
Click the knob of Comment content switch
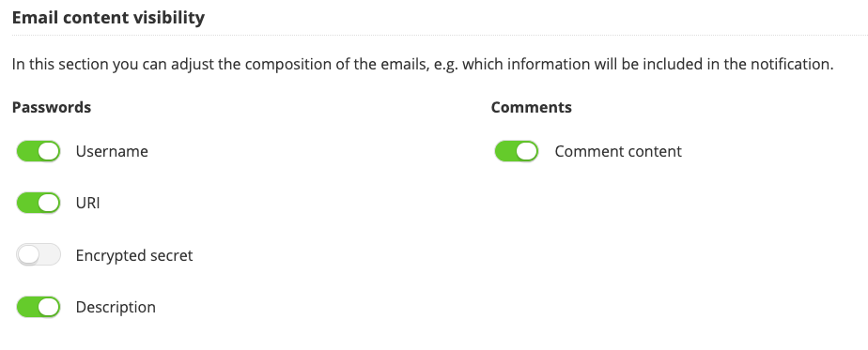point(528,151)
